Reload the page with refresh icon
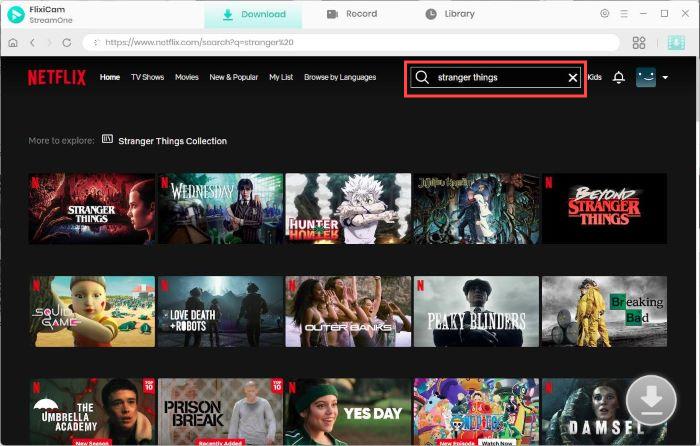The width and height of the screenshot is (700, 446). [67, 43]
